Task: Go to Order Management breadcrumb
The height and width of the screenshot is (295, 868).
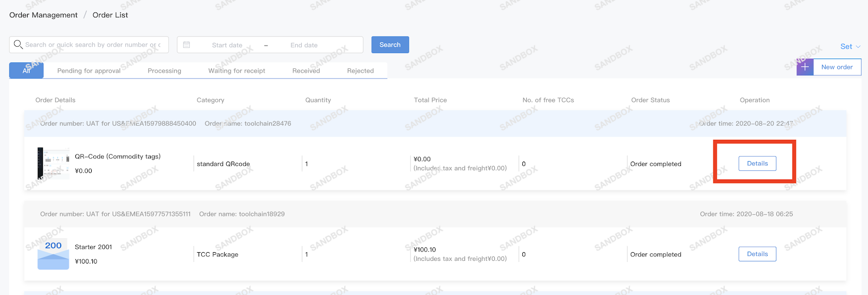Action: (43, 15)
